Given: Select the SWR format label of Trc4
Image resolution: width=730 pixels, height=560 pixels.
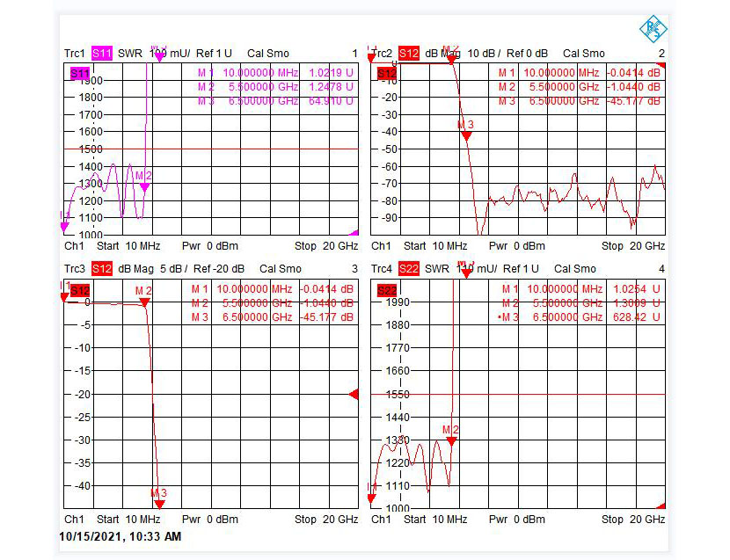Looking at the screenshot, I should 437,269.
